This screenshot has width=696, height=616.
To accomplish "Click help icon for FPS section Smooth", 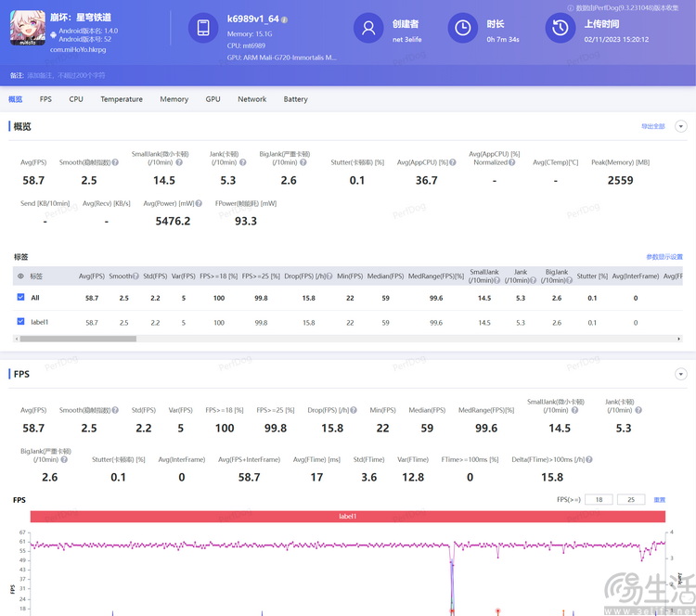I will pyautogui.click(x=115, y=410).
